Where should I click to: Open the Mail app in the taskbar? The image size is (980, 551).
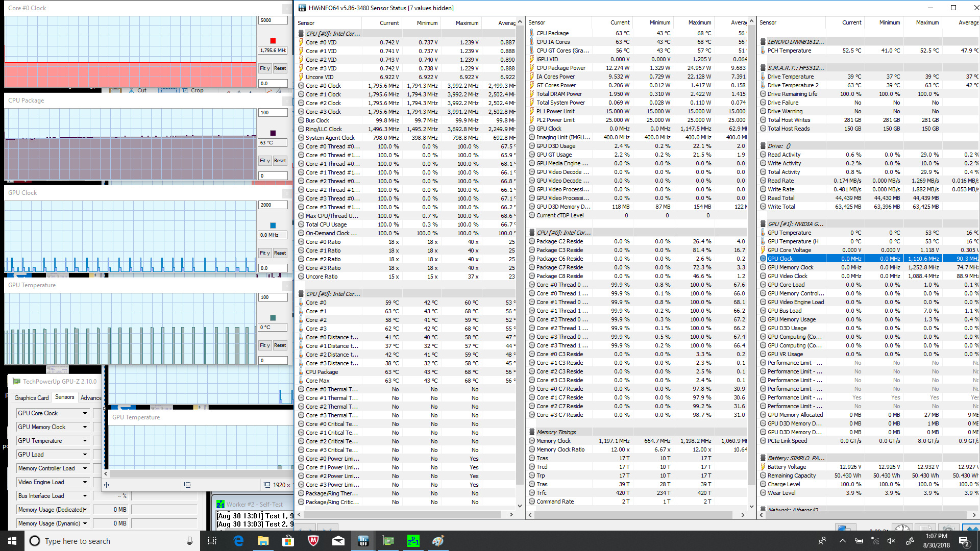pos(338,541)
